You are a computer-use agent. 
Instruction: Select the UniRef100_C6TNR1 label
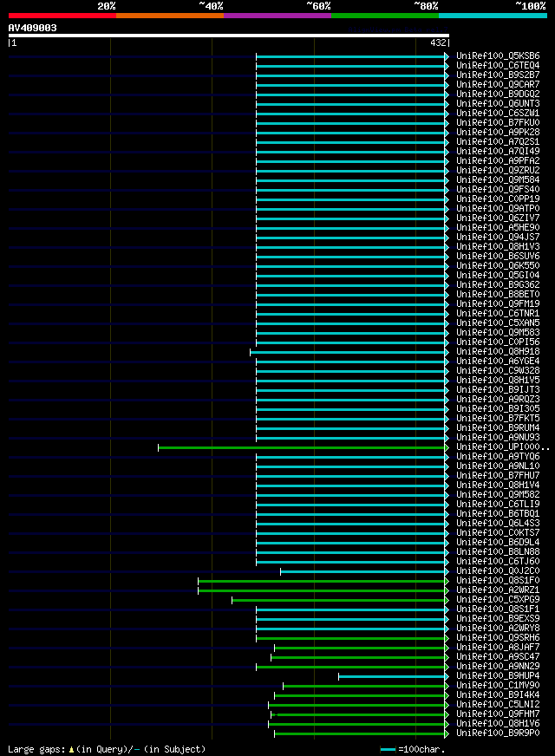(498, 313)
